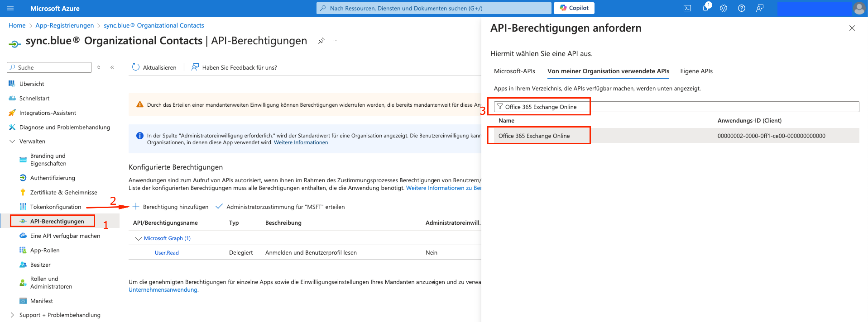Click the Integrations-Assistent rocket icon
This screenshot has width=868, height=322.
(12, 113)
